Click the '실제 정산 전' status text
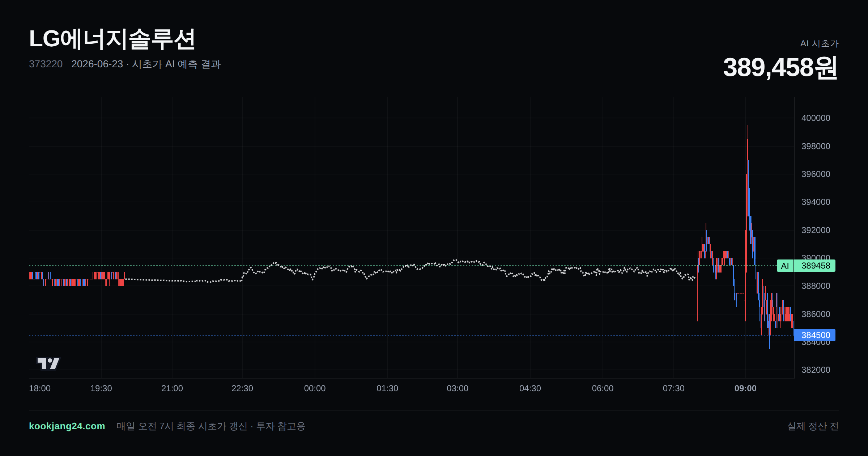868x456 pixels. 813,426
